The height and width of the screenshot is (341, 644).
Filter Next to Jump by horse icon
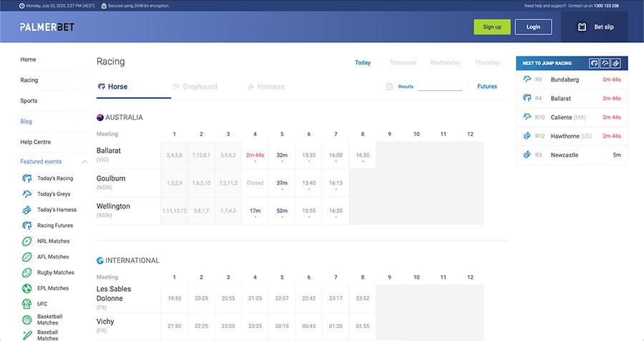coord(594,63)
